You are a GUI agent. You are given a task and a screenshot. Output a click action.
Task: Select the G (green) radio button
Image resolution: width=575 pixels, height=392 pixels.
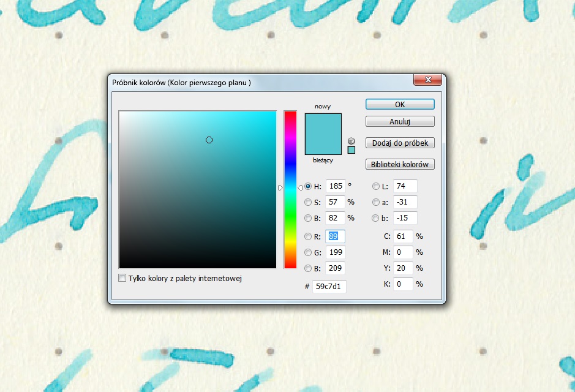coord(308,252)
